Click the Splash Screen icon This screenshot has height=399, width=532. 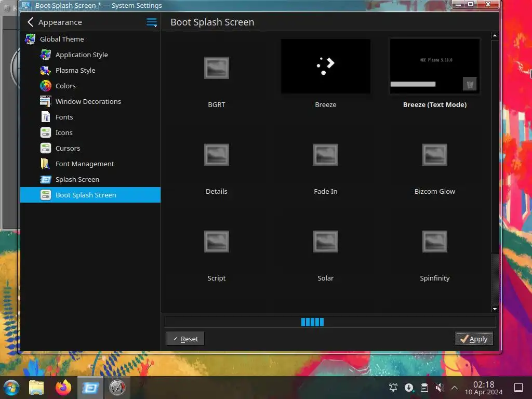click(x=46, y=179)
